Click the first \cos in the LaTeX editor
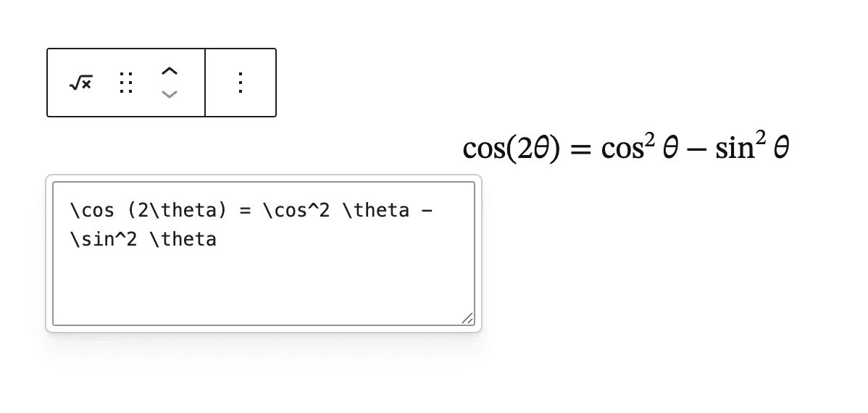The width and height of the screenshot is (868, 413). coord(92,211)
